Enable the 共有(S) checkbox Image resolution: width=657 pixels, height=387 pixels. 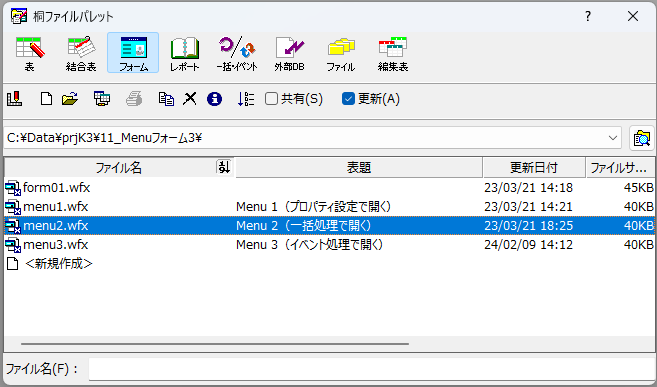coord(272,99)
